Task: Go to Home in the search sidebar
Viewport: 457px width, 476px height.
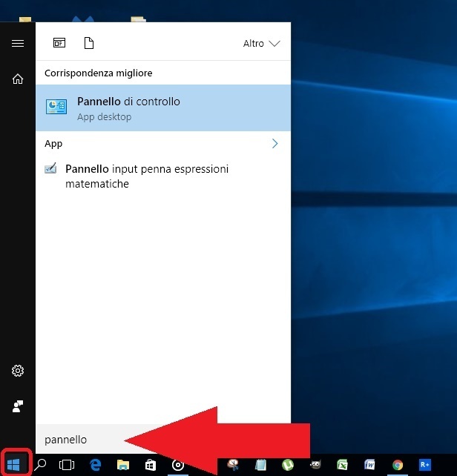Action: [18, 79]
